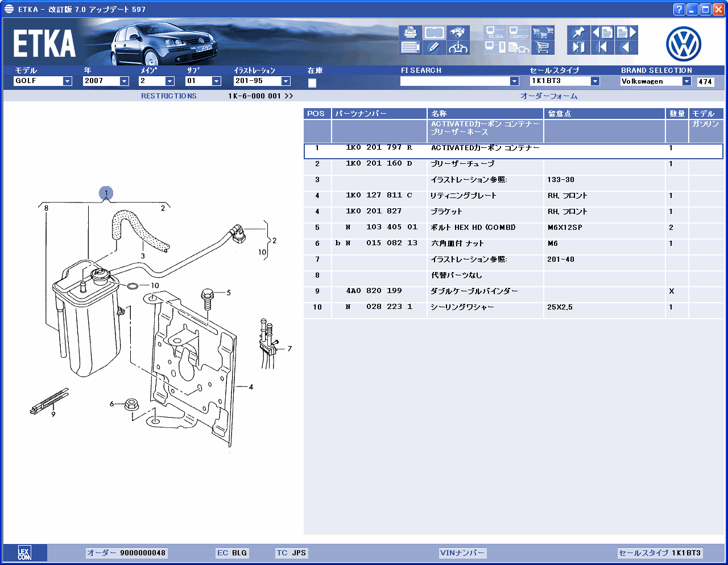Click the DEPOT connection icon
Screen dimensions: 728x565
[519, 32]
